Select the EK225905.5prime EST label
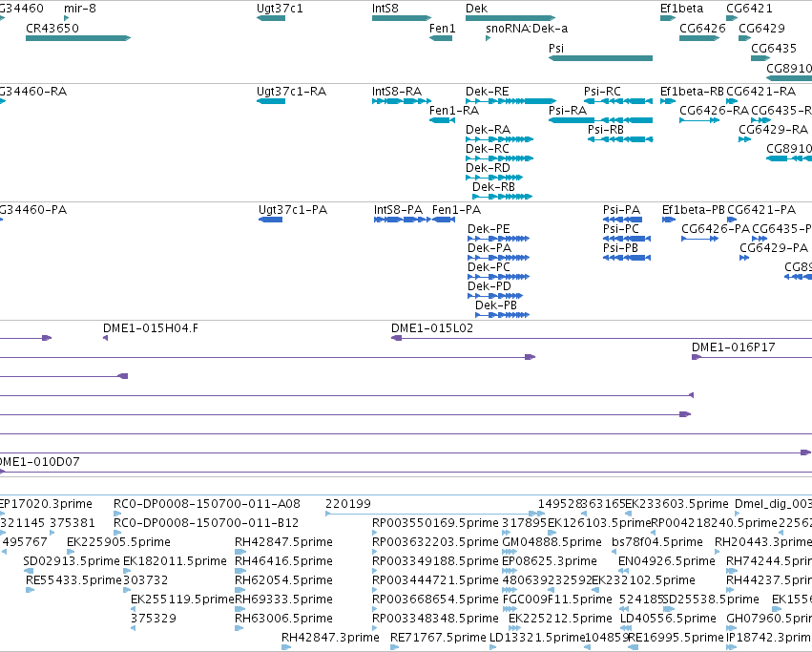This screenshot has height=652, width=812. coord(118,542)
